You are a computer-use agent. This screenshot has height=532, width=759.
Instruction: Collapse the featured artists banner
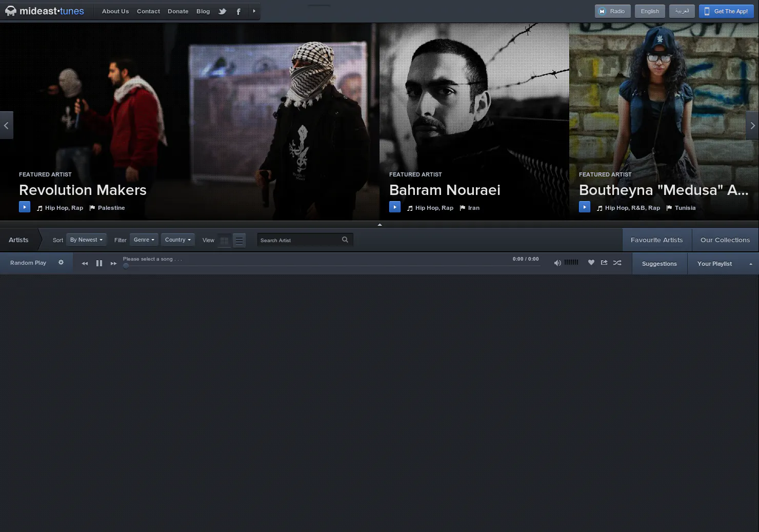click(379, 224)
